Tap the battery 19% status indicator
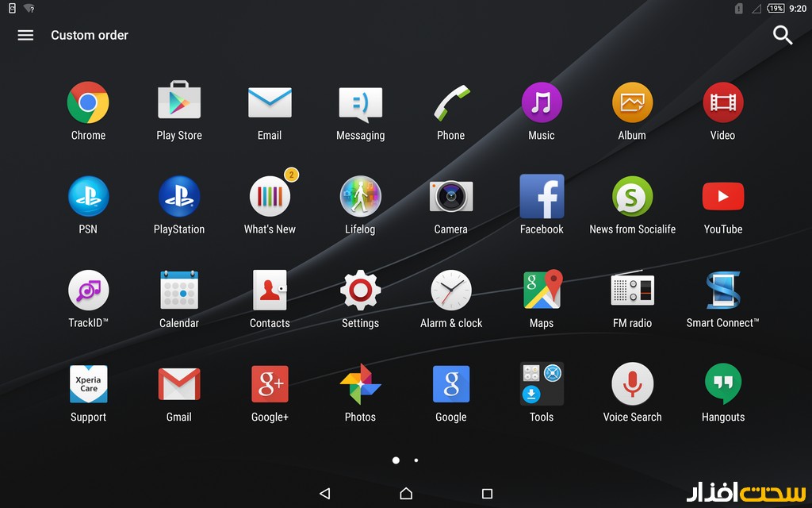Viewport: 812px width, 508px height. pyautogui.click(x=776, y=8)
